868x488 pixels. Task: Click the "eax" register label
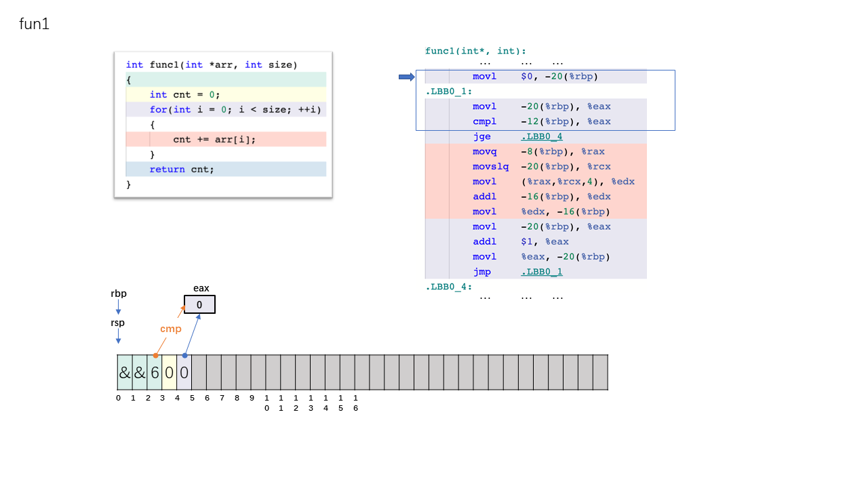tap(201, 288)
